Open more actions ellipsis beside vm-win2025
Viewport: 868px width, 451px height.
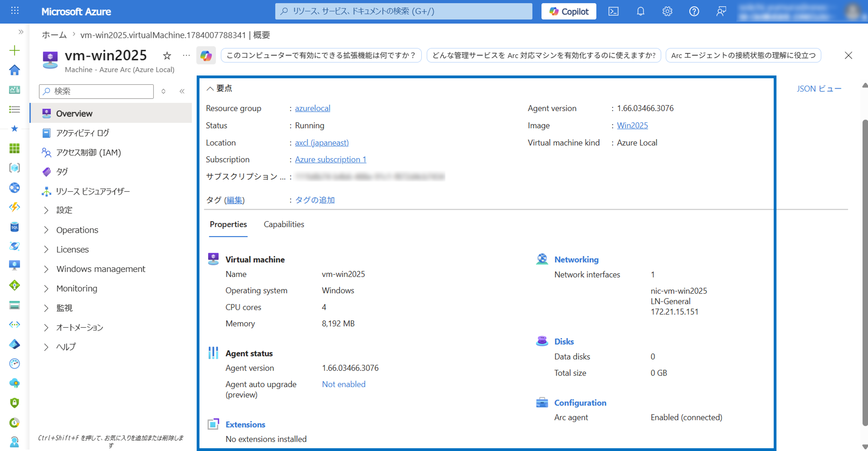[186, 55]
